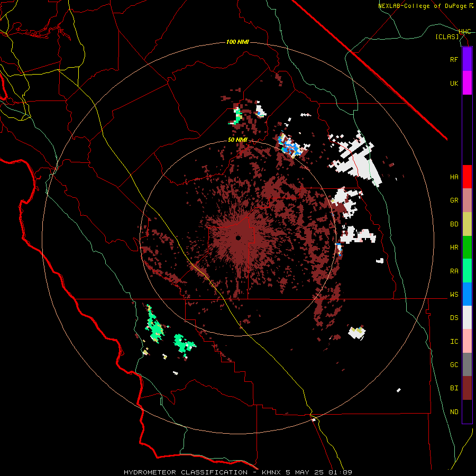Click the WS legend label
The width and height of the screenshot is (476, 476).
point(454,295)
